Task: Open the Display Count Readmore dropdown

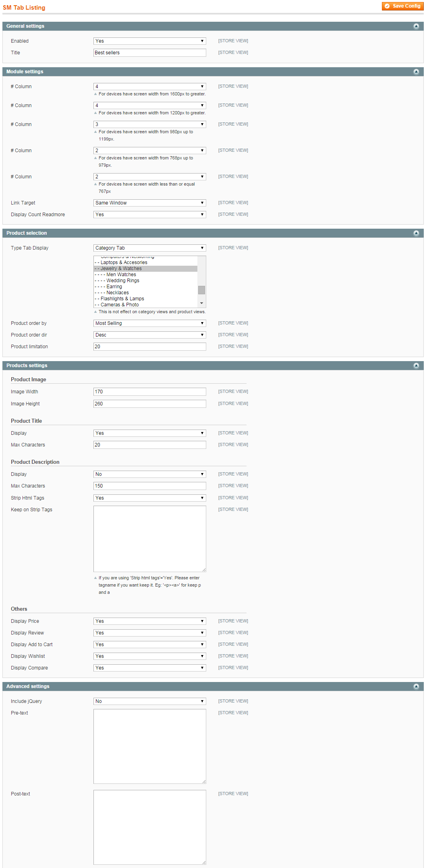Action: [x=150, y=215]
